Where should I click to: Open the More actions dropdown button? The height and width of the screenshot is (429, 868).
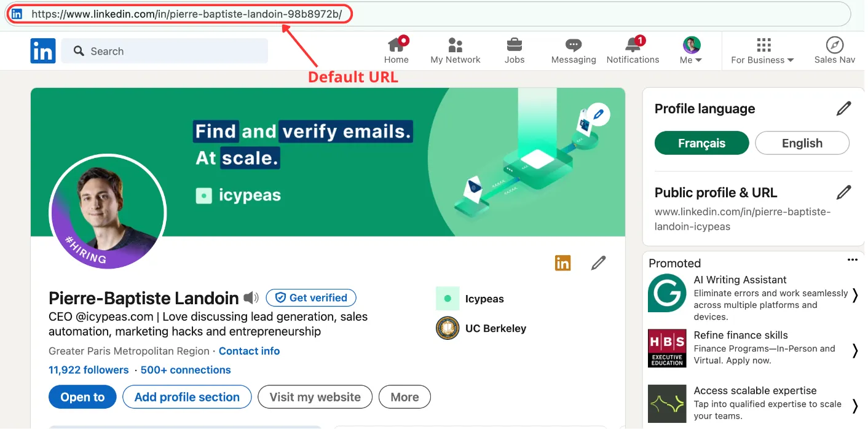pos(404,397)
